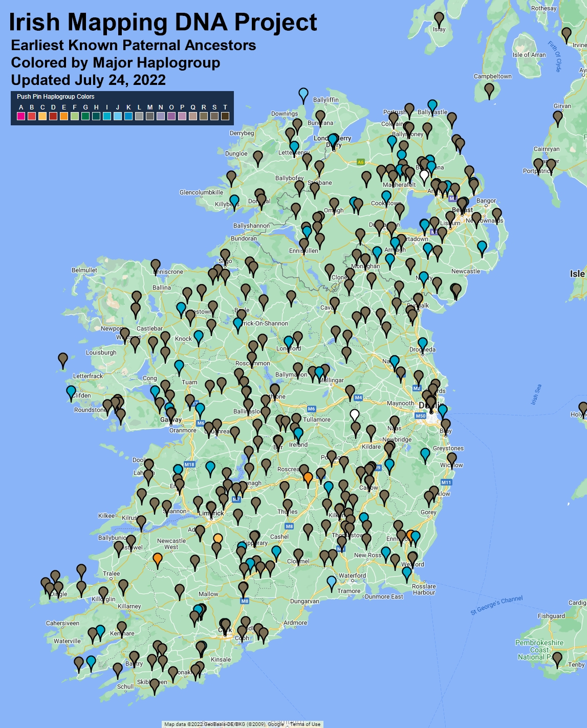Image resolution: width=587 pixels, height=728 pixels.
Task: Select the pin near Tenby in Pembrokeshire
Action: pyautogui.click(x=557, y=657)
